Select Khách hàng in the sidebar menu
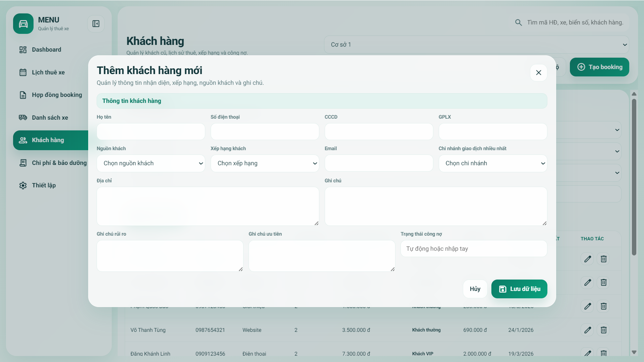 (48, 140)
